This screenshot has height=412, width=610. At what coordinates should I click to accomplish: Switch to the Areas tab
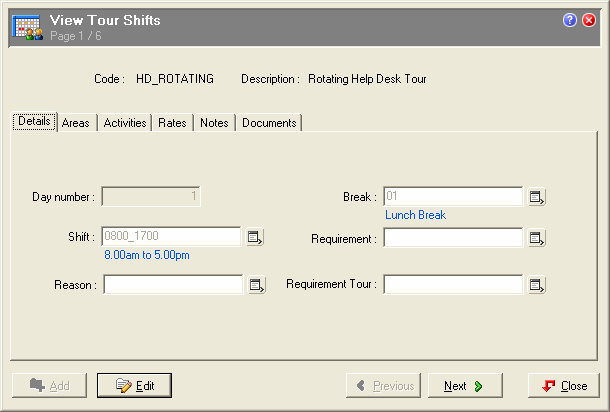click(x=76, y=123)
